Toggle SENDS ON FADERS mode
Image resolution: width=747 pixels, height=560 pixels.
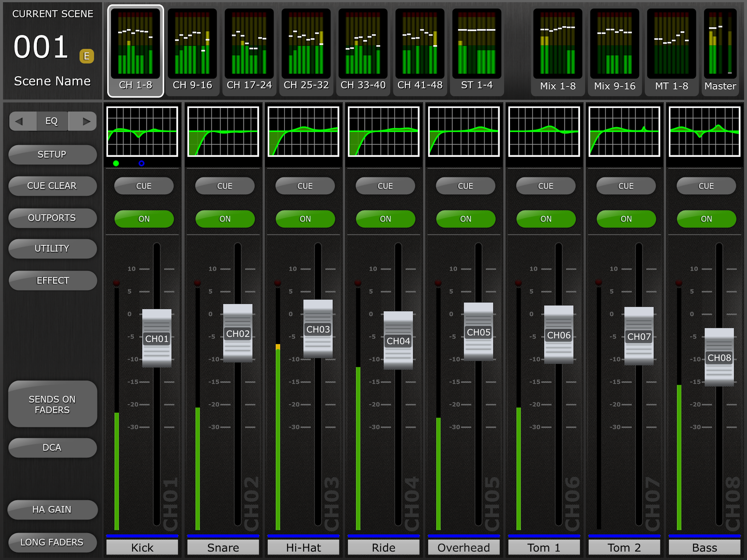click(52, 404)
